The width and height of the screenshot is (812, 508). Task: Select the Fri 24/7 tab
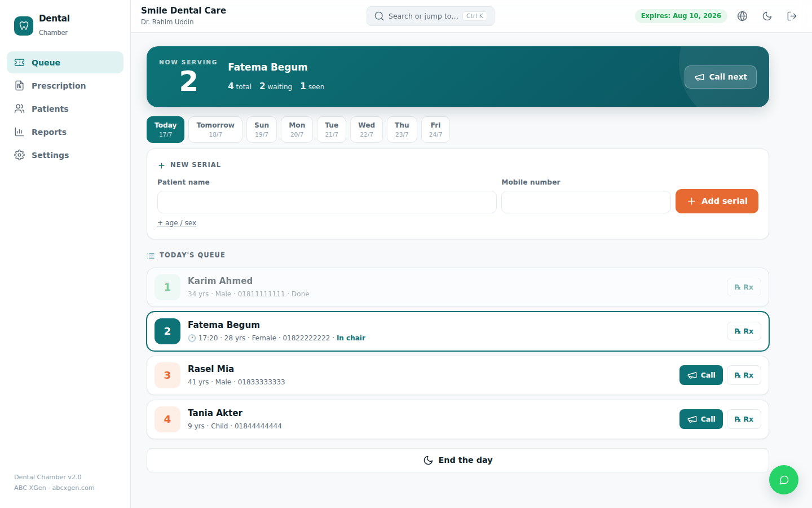tap(435, 129)
